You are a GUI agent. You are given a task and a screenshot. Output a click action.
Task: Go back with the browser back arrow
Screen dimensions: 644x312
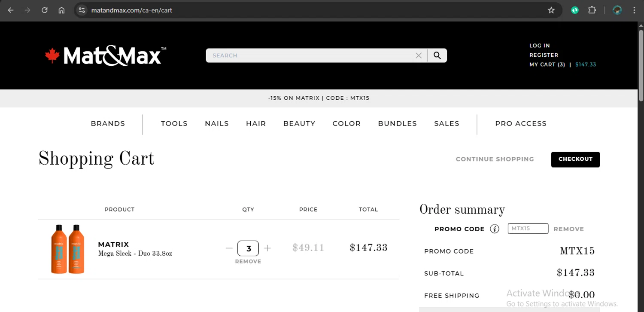pyautogui.click(x=11, y=10)
